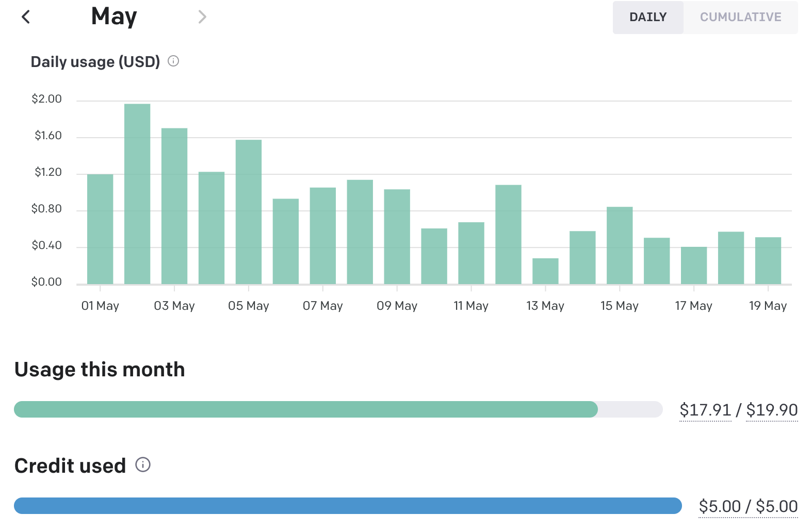Viewport: 812px width, 531px height.
Task: Switch to the CUMULATIVE view tab
Action: pyautogui.click(x=740, y=17)
